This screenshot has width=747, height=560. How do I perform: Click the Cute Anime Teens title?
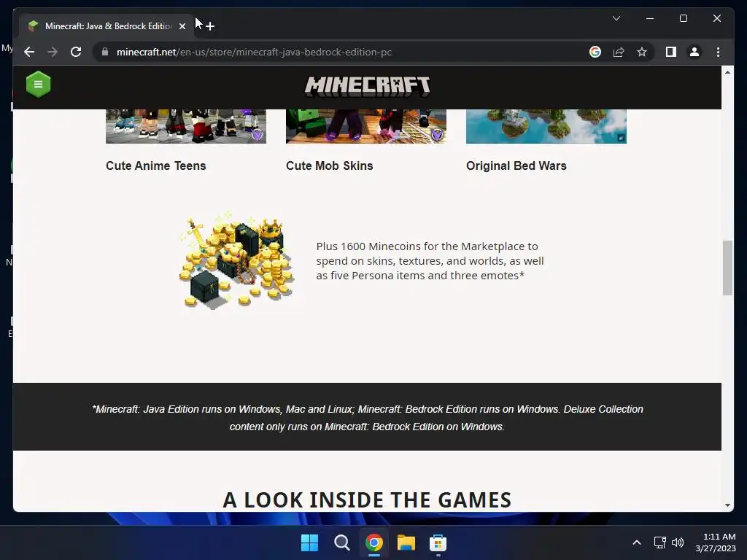(156, 166)
